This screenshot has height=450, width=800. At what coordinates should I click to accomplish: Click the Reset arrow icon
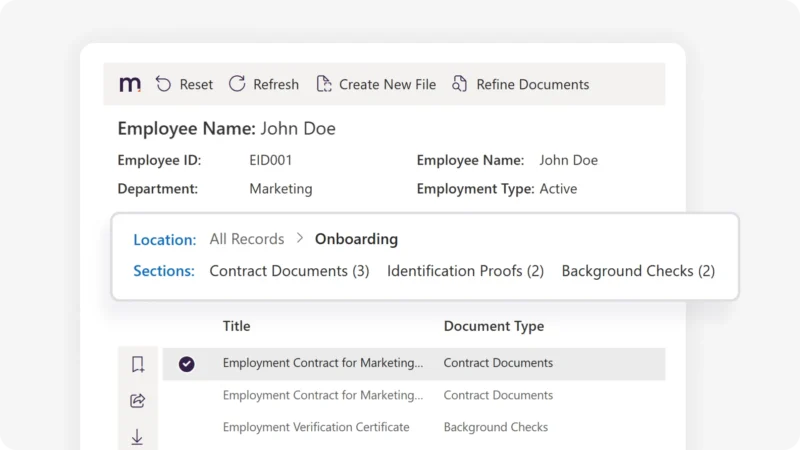(163, 84)
